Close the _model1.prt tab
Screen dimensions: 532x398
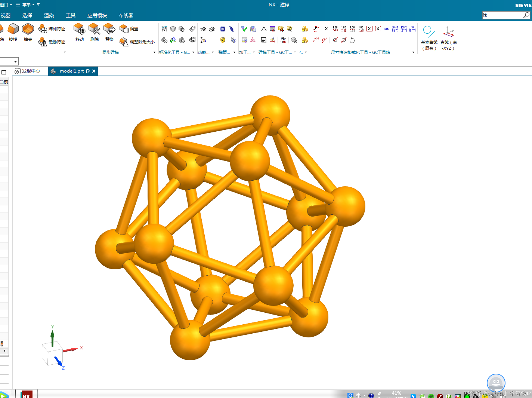pyautogui.click(x=94, y=71)
